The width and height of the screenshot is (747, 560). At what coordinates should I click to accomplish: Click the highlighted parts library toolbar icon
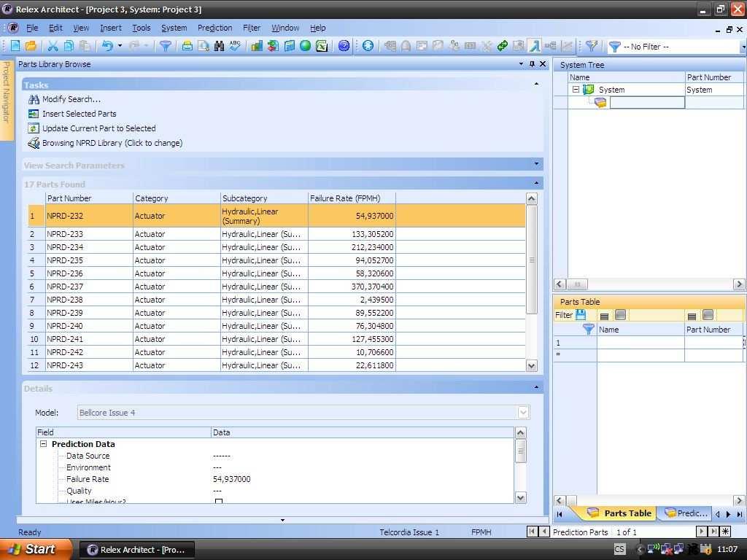click(535, 46)
